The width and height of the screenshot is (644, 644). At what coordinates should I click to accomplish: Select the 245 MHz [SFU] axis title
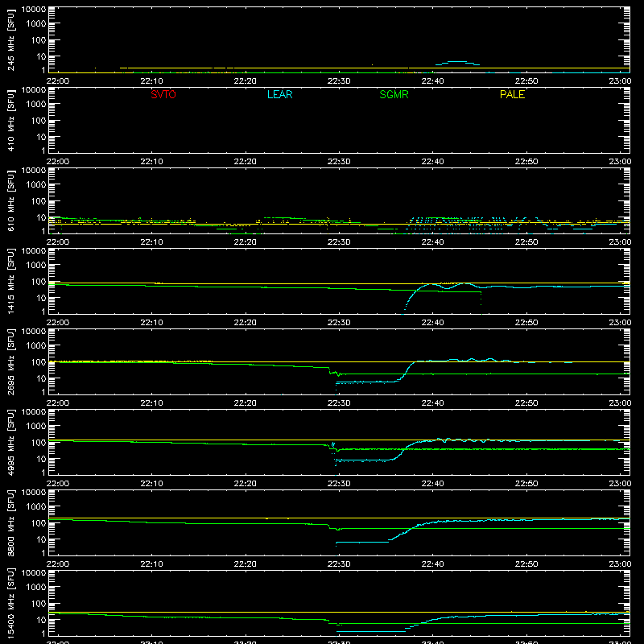click(10, 39)
